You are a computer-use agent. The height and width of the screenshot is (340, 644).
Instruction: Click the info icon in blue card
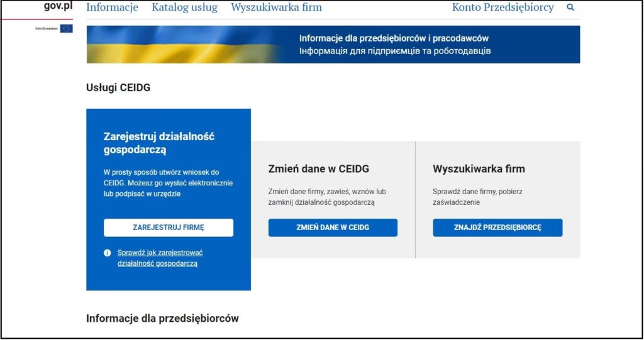(108, 253)
